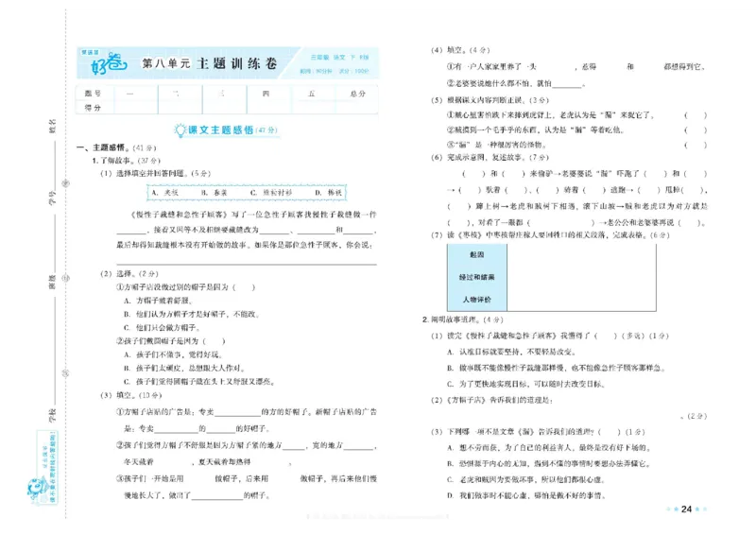Click the section heading 课文主题感悟
This screenshot has width=756, height=535.
click(220, 129)
